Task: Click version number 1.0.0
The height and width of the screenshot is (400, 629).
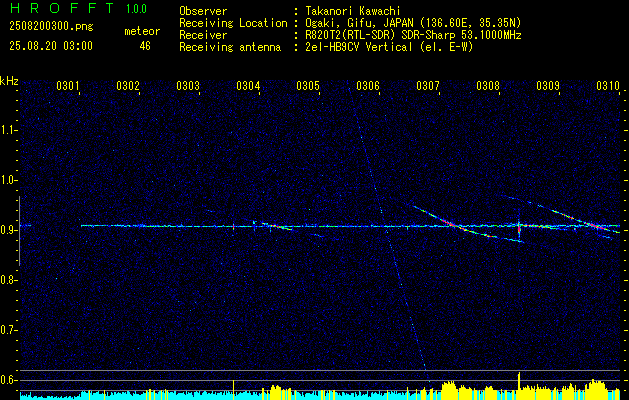Action: click(136, 8)
